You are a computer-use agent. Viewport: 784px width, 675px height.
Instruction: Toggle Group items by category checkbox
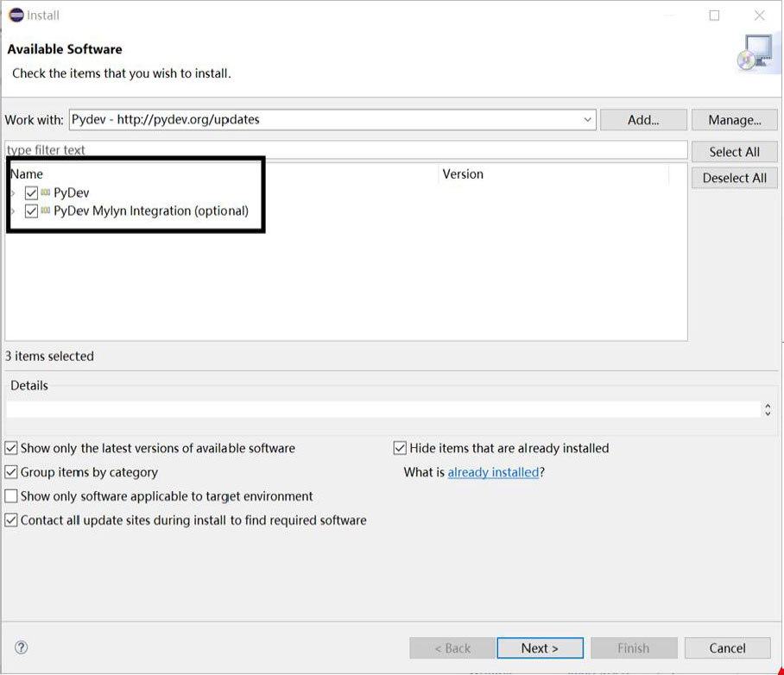[11, 472]
